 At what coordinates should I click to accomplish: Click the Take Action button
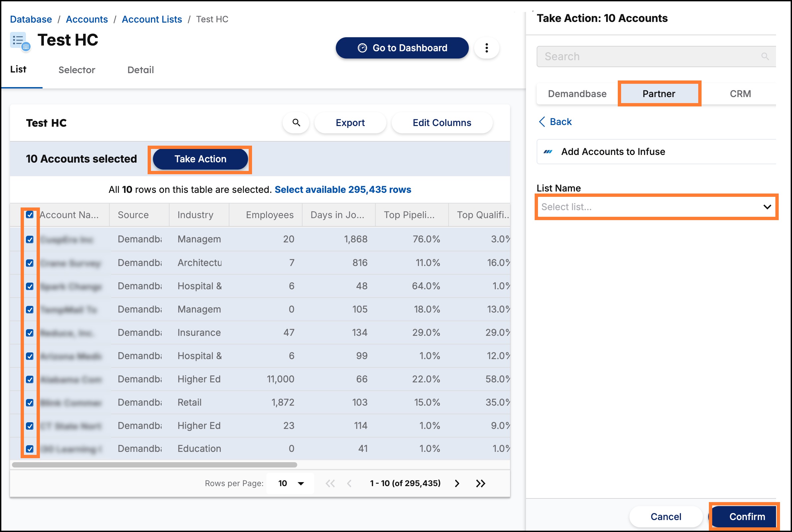tap(200, 159)
